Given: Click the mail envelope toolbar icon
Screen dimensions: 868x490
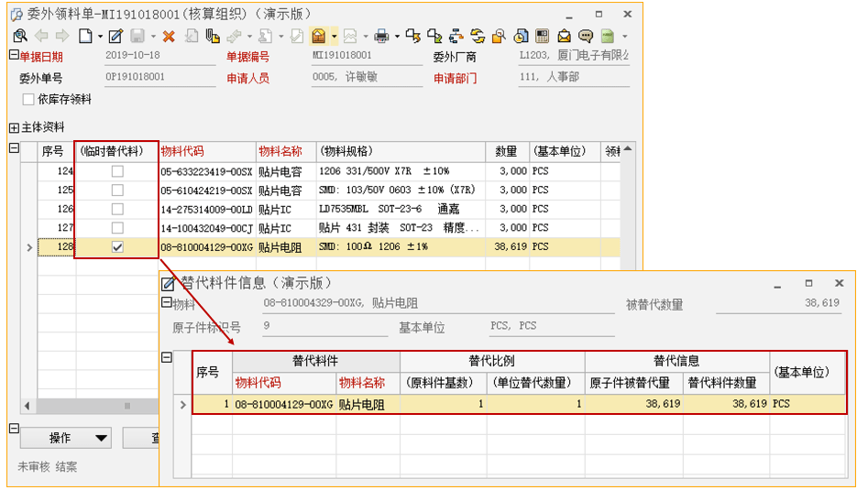Looking at the screenshot, I should pyautogui.click(x=564, y=37).
